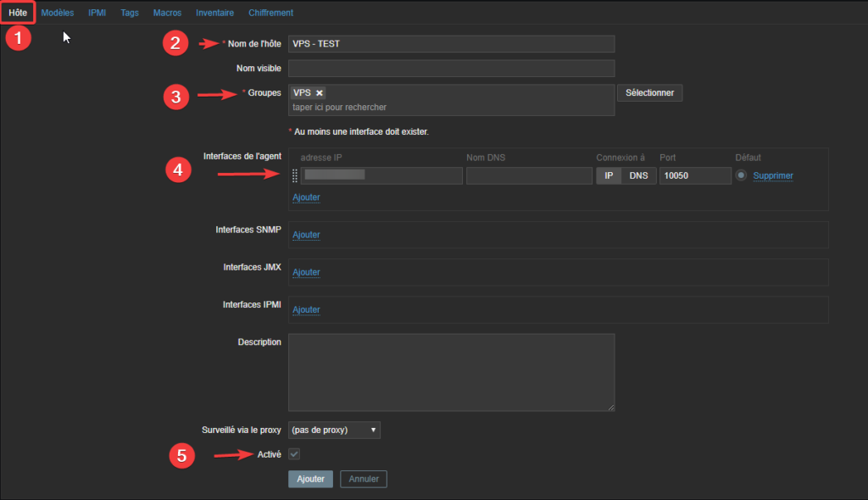This screenshot has height=500, width=868.
Task: Click the Nom visible input field
Action: (x=451, y=69)
